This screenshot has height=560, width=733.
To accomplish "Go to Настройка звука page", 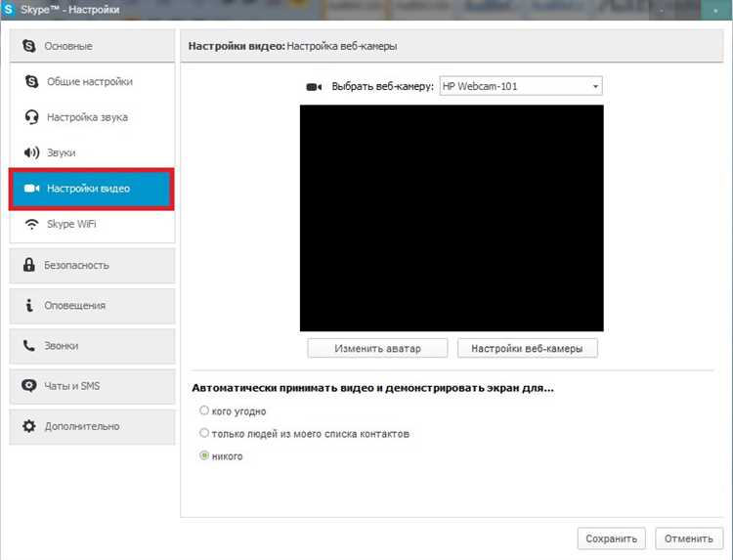I will click(x=92, y=117).
